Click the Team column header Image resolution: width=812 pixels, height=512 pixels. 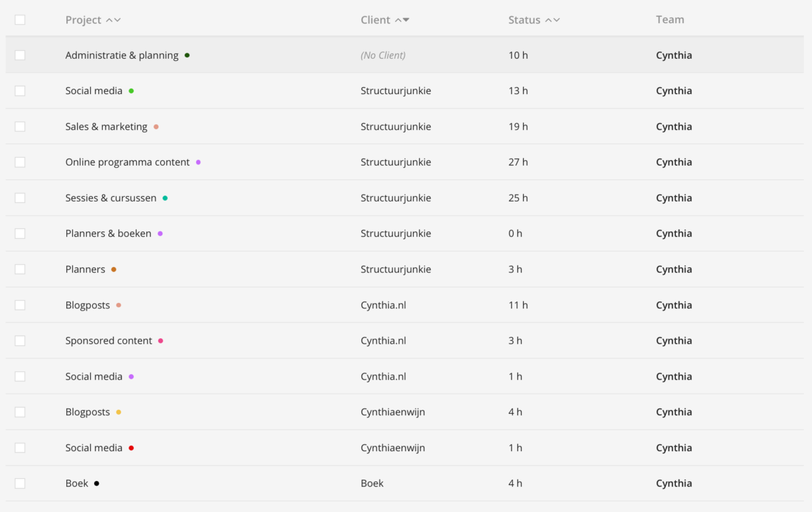pyautogui.click(x=670, y=20)
